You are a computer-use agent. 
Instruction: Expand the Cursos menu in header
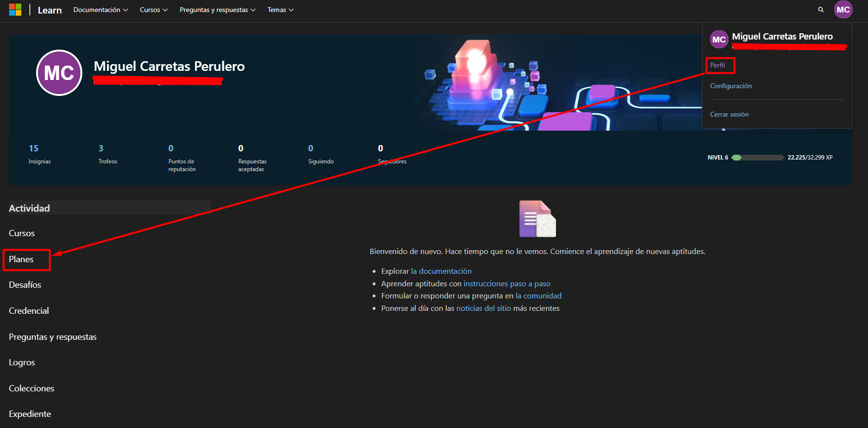coord(154,10)
